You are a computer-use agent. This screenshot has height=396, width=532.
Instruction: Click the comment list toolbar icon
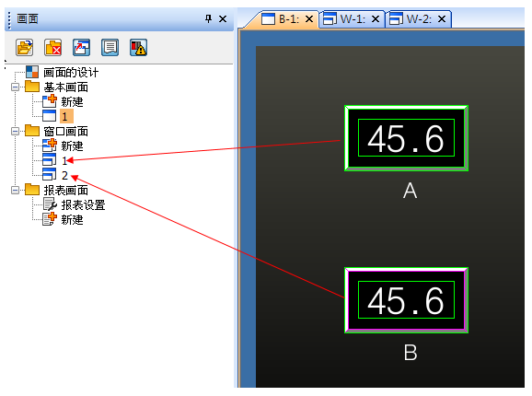tap(110, 47)
